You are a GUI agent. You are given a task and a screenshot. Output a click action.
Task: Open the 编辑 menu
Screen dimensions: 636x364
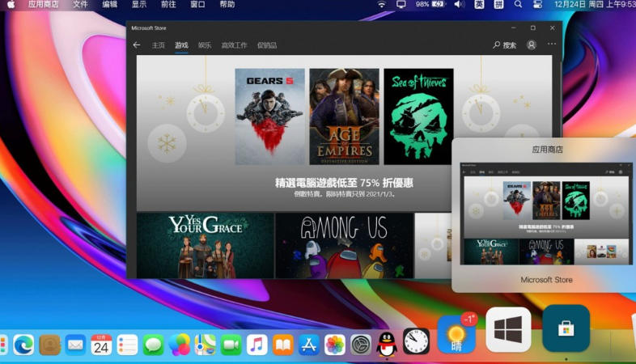coord(109,5)
